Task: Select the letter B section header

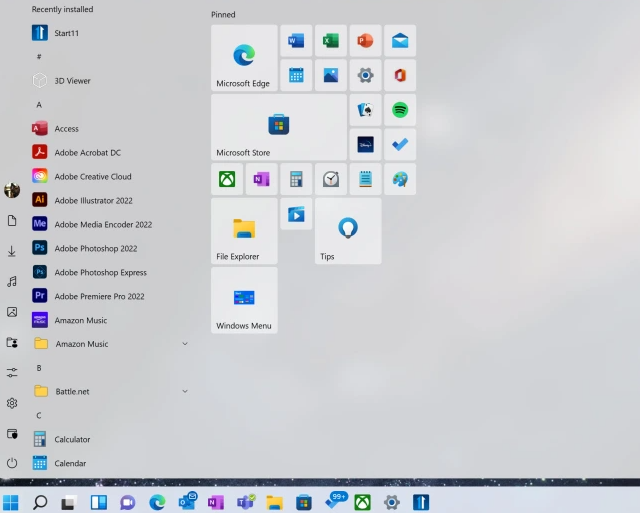Action: tap(39, 368)
